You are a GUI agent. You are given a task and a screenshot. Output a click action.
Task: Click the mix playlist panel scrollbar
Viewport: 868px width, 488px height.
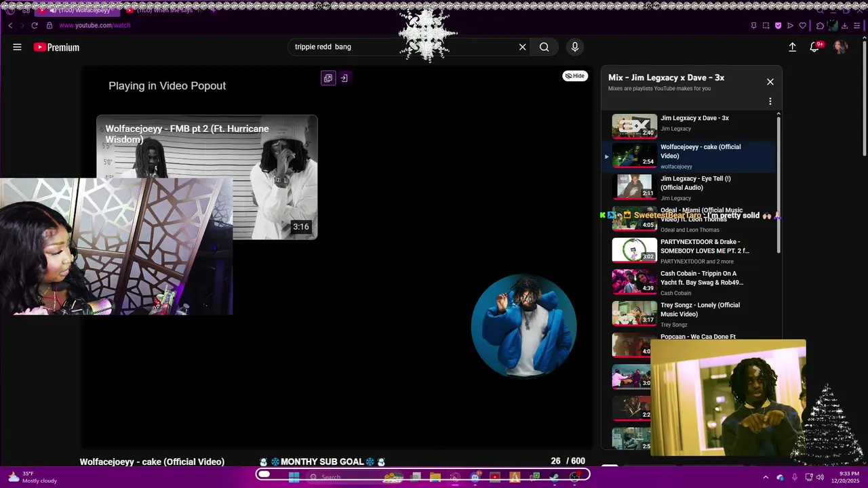(x=778, y=184)
